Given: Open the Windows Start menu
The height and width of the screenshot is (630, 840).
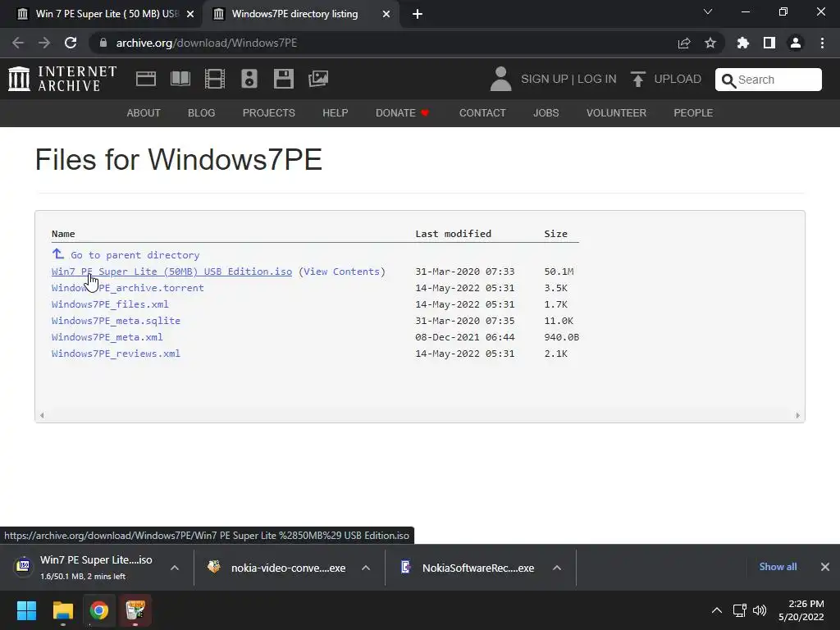Looking at the screenshot, I should coord(26,610).
